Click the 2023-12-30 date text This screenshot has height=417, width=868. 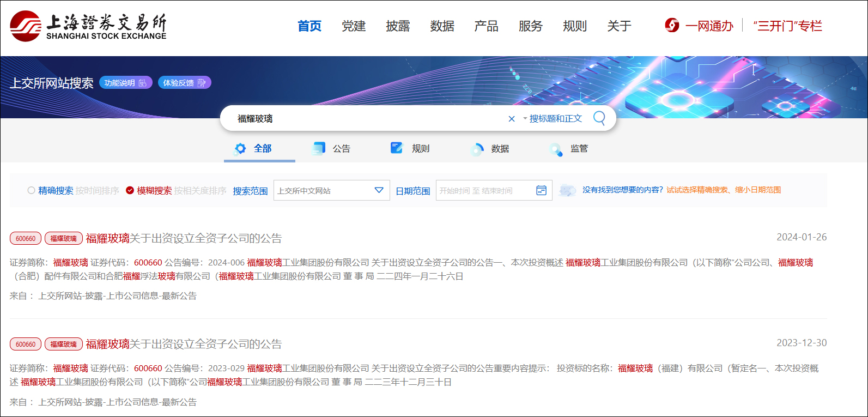pyautogui.click(x=802, y=343)
